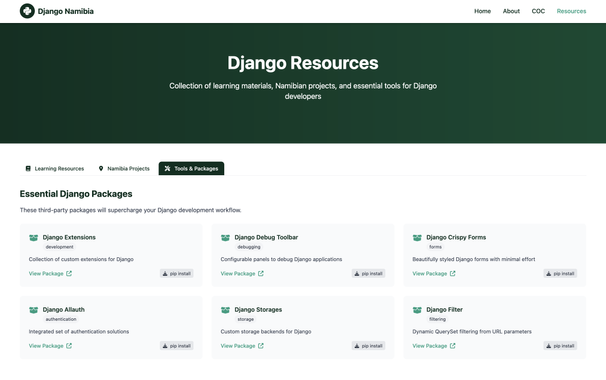Open View Package for Django Storages
Viewport: 606px width, 380px height.
point(242,346)
